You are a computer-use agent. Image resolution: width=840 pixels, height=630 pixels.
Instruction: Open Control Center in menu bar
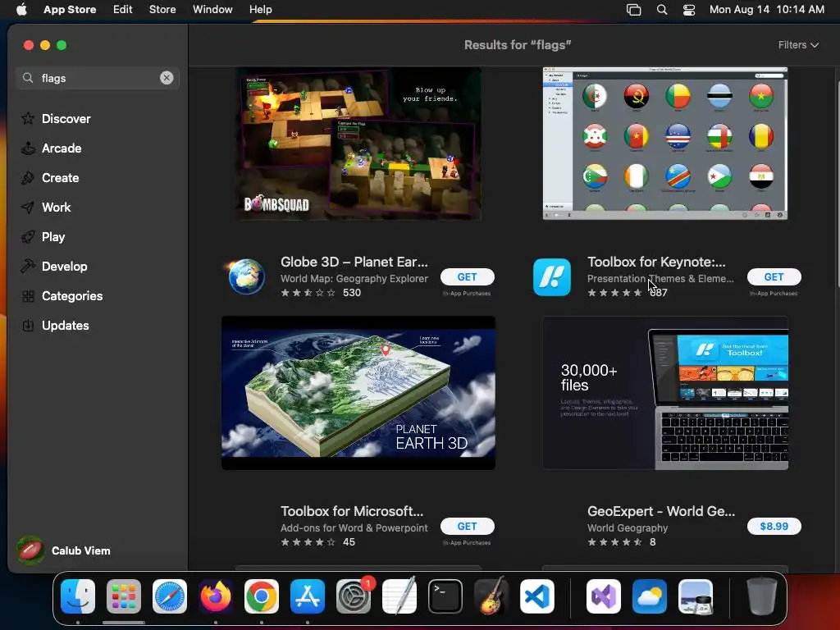(x=689, y=10)
